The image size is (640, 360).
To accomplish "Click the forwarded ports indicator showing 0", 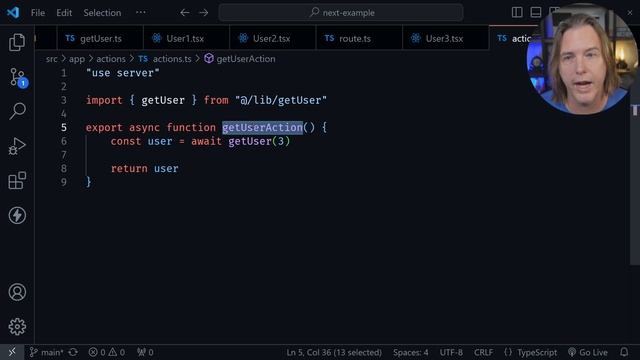I will click(145, 352).
